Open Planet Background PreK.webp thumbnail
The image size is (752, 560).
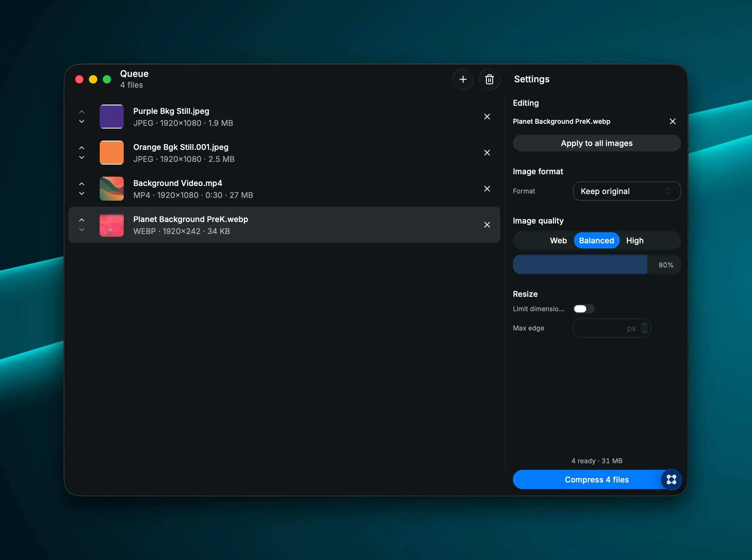point(111,225)
